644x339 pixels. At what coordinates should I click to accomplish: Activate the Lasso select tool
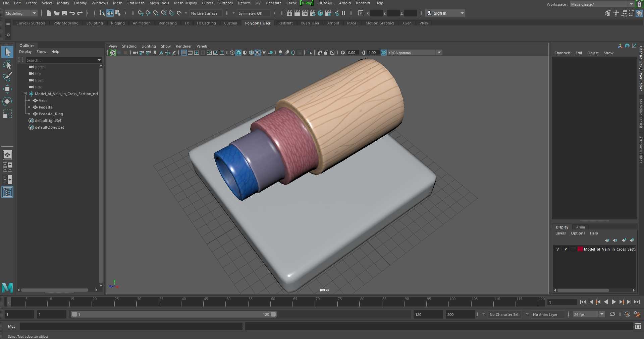click(7, 64)
